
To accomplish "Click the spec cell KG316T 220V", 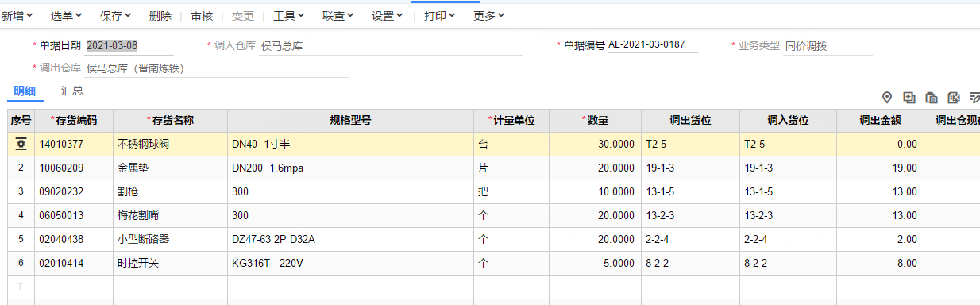I will [350, 264].
